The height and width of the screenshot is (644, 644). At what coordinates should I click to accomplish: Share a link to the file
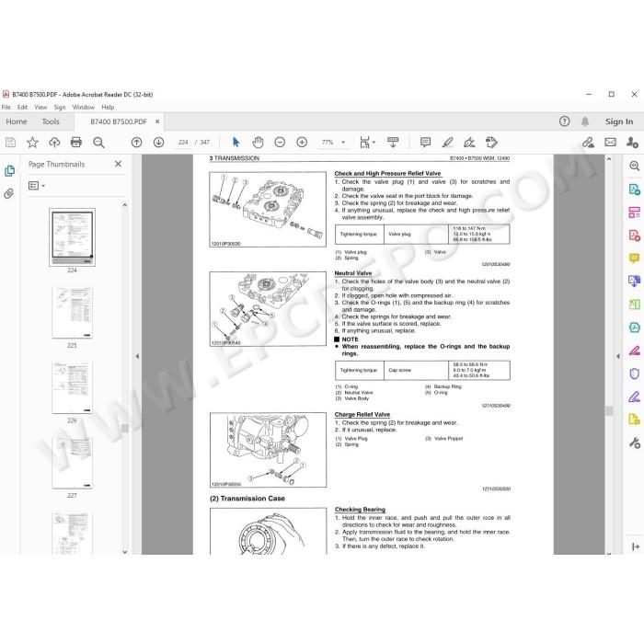tap(588, 143)
